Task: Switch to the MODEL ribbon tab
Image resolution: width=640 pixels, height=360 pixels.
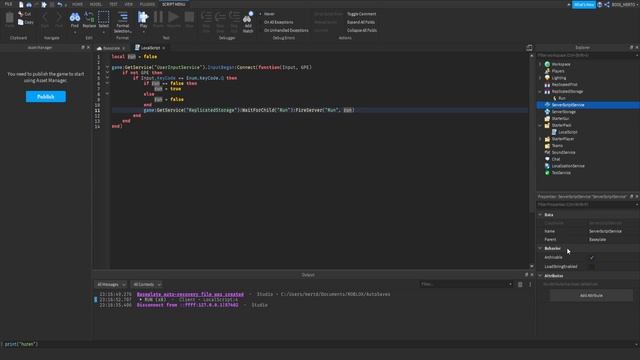Action: pos(96,4)
